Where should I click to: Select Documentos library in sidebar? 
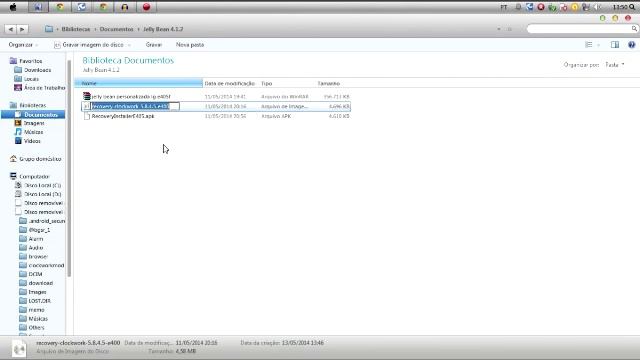33,115
